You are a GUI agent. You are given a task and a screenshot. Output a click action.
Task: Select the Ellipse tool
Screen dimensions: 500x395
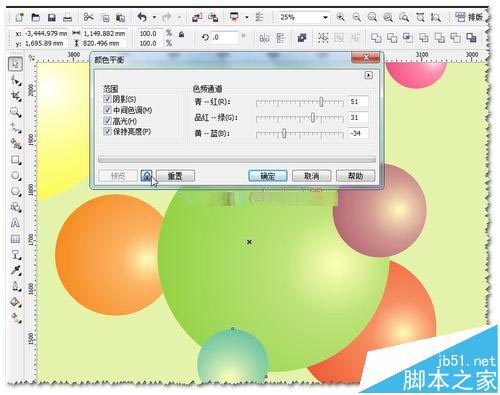tap(16, 176)
